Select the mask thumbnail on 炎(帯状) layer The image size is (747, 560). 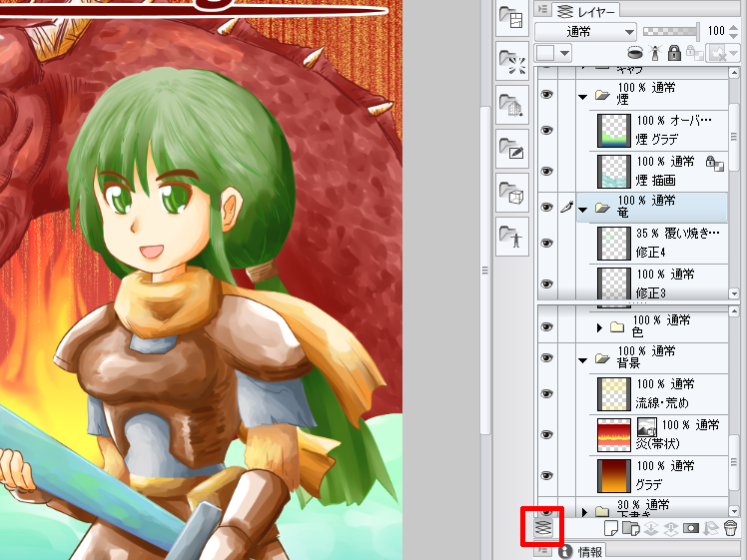647,426
